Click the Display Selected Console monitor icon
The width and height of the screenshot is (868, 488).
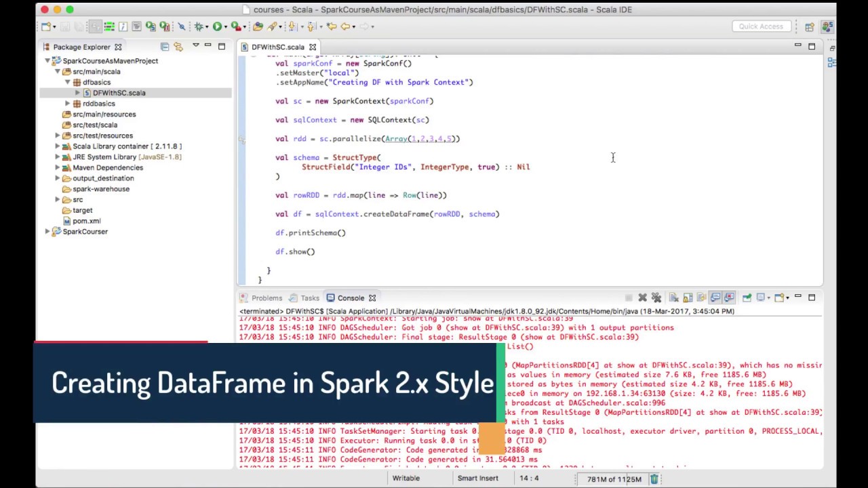pos(761,298)
